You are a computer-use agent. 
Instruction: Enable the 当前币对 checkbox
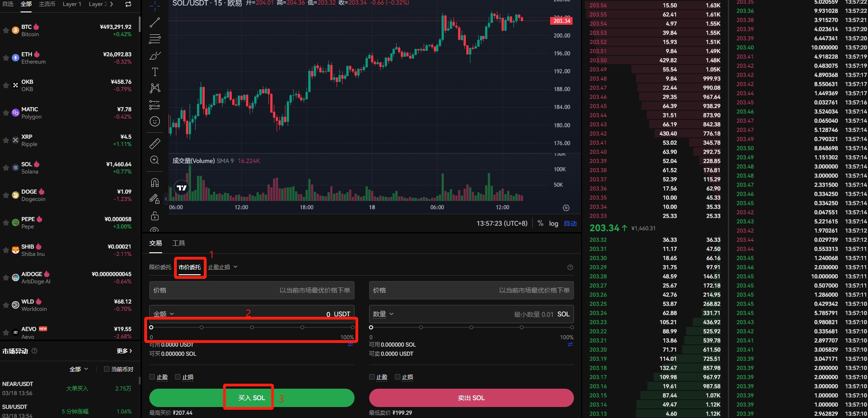(x=107, y=369)
